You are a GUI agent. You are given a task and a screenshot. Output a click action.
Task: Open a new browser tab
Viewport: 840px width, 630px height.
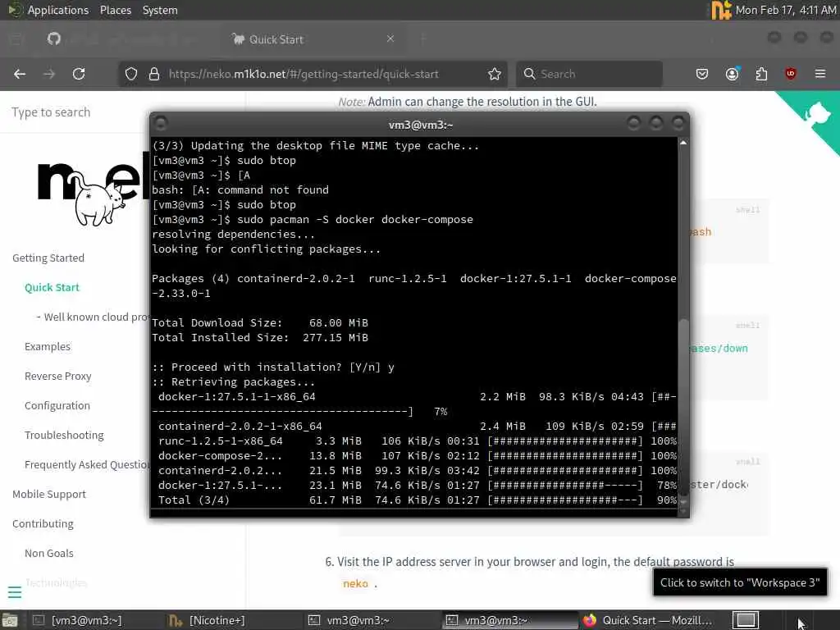click(x=423, y=39)
